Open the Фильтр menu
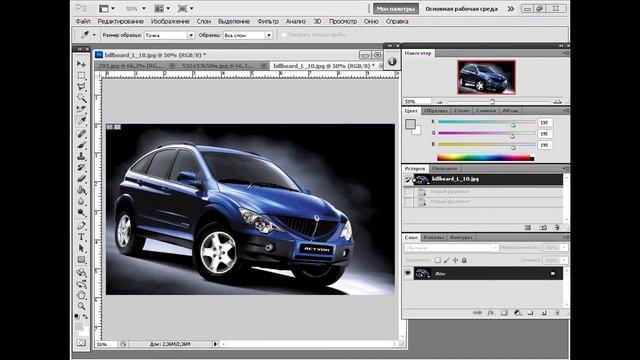 [268, 21]
